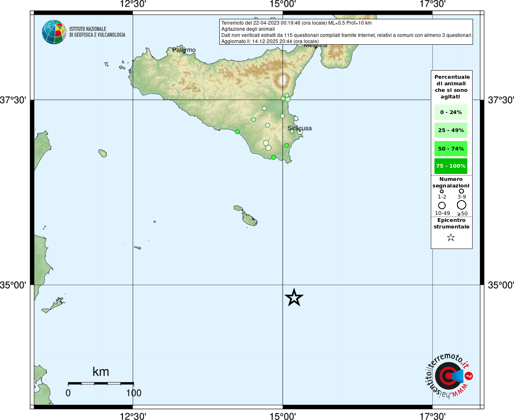Click the epicenter star on the map
Viewport: 514px width, 420px height.
coord(294,297)
